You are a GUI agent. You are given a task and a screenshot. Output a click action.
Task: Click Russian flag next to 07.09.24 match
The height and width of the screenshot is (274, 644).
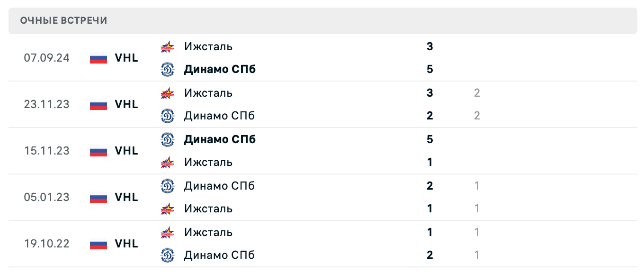point(98,58)
